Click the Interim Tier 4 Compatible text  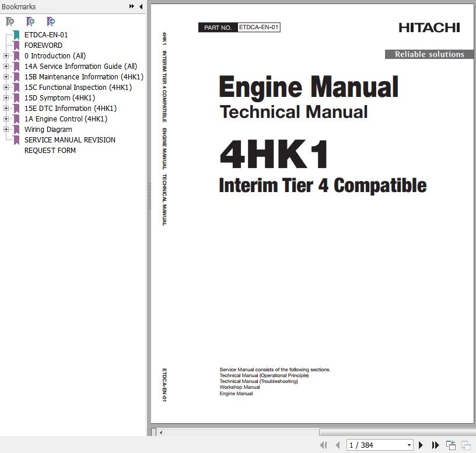pyautogui.click(x=323, y=185)
